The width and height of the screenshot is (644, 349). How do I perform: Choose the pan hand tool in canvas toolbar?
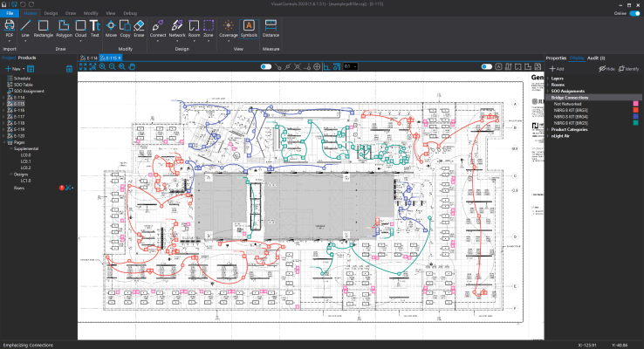(x=132, y=66)
